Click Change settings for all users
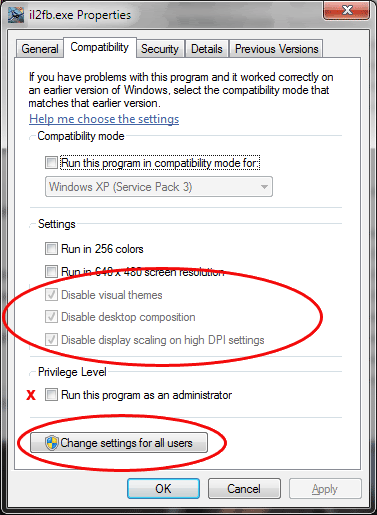The height and width of the screenshot is (515, 377). point(119,443)
